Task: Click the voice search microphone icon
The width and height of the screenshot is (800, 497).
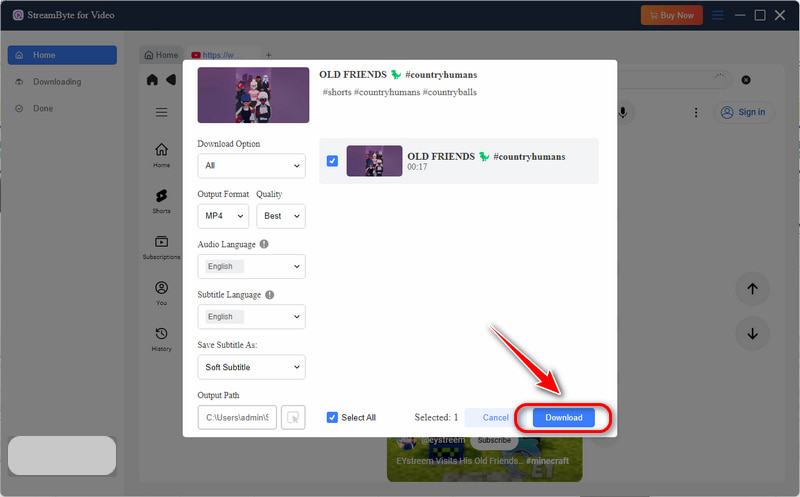Action: (623, 112)
